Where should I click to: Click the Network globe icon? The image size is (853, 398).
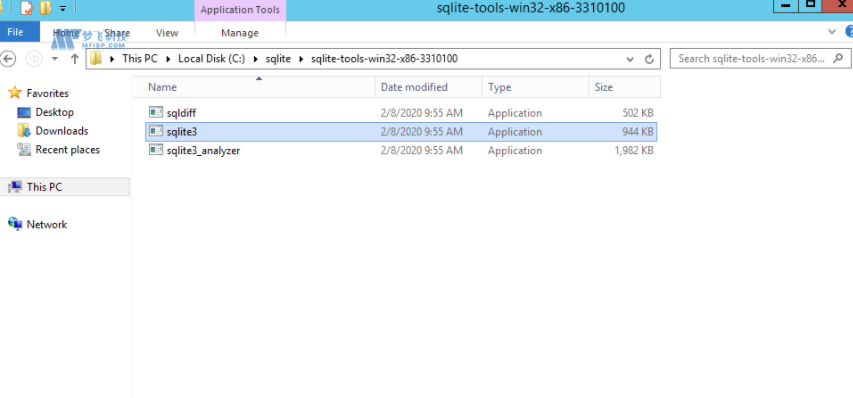click(15, 224)
